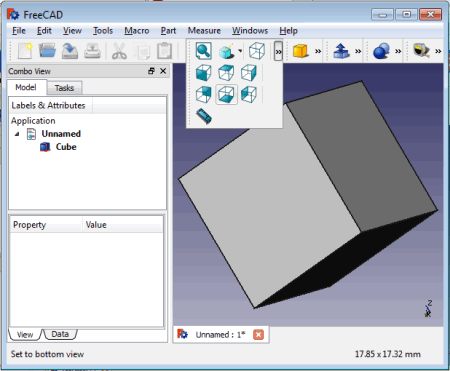This screenshot has width=450, height=371.
Task: Expand the overflow next to Extrude icon
Action: point(358,51)
